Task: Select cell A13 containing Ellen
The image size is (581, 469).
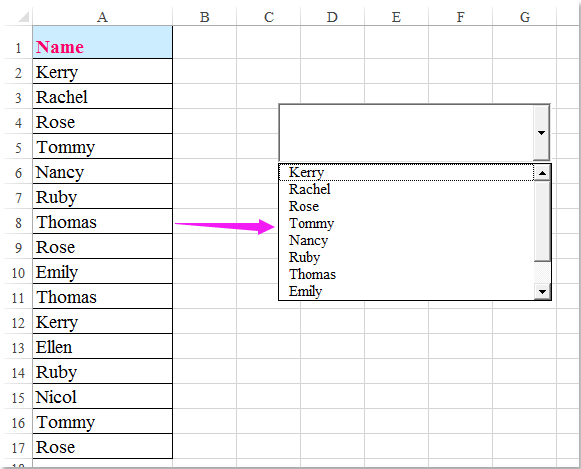Action: (102, 347)
